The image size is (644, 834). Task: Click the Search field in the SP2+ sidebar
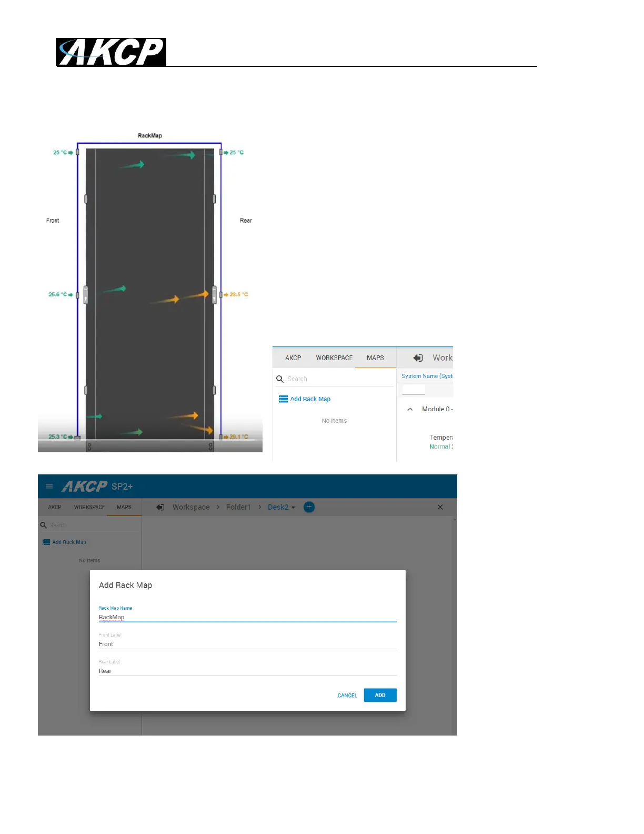[x=94, y=525]
